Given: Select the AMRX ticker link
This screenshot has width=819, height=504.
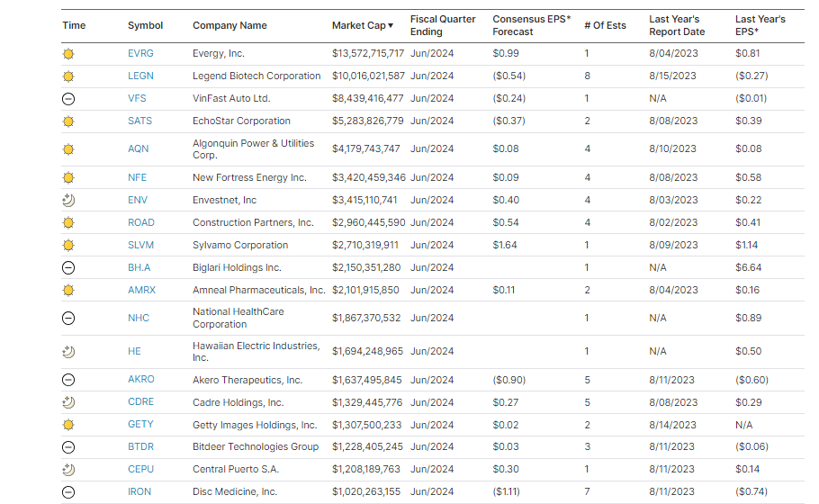Looking at the screenshot, I should coord(141,290).
